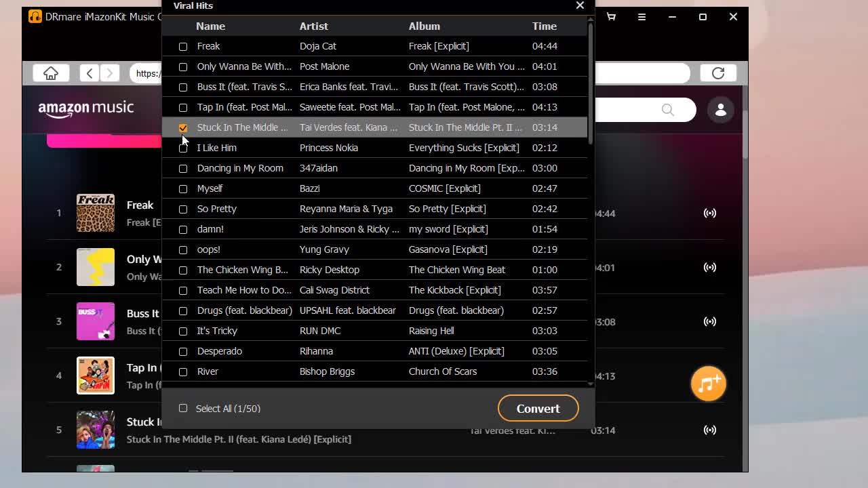868x488 pixels.
Task: Select artist Rihanna in list
Action: 316,351
